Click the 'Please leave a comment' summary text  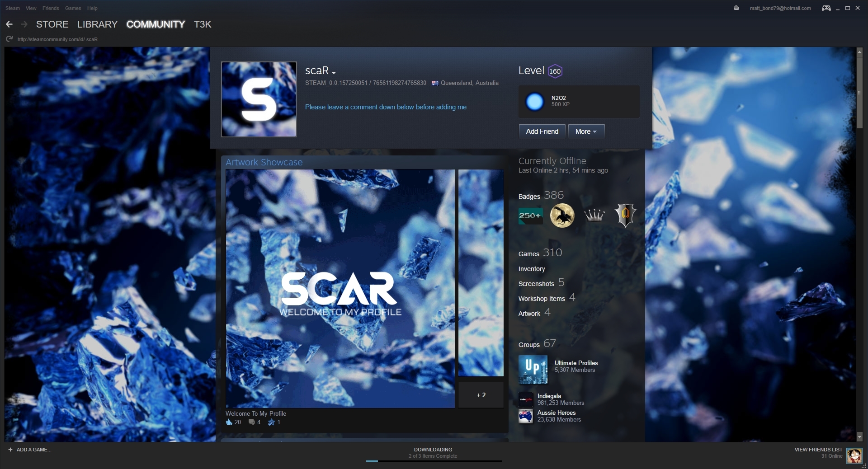coord(386,107)
